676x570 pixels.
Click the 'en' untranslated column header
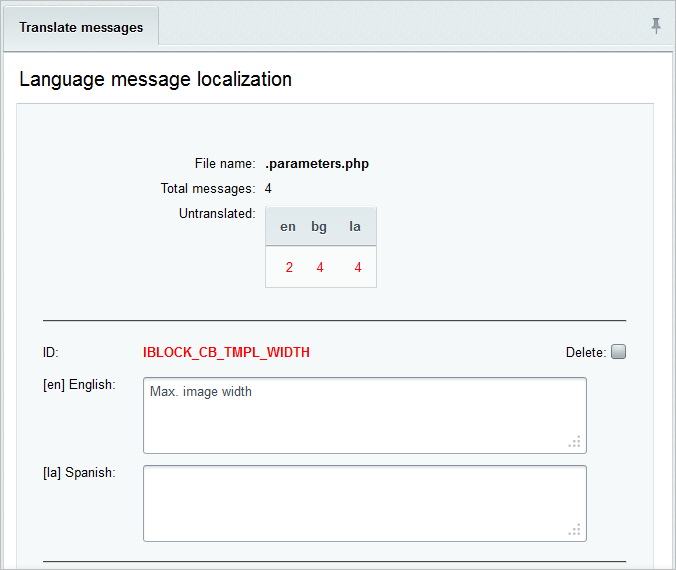click(288, 226)
